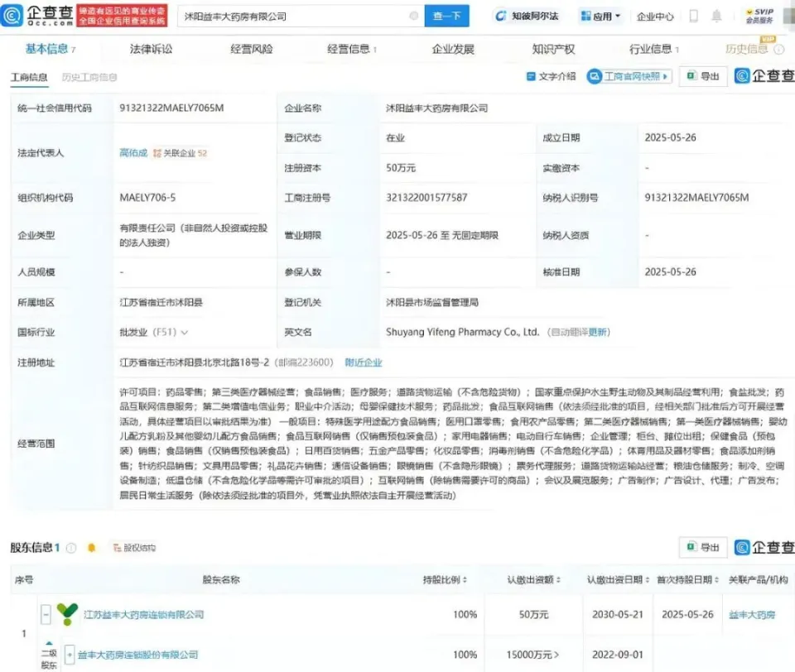Viewport: 795px width, 672px height.
Task: Click the 股东信息 info circle icon
Action: click(71, 548)
